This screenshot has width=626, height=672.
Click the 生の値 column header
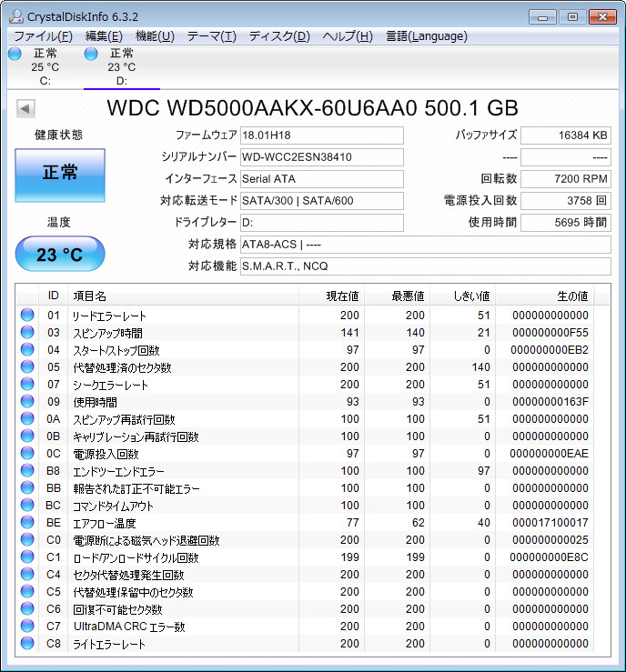click(545, 296)
